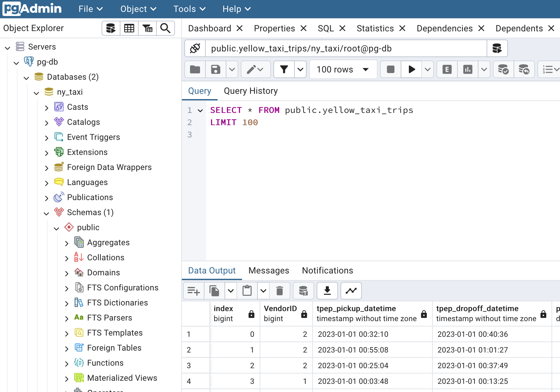Screen dimensions: 560x392
Task: Click the Graph Visualiser line chart icon
Action: (351, 291)
